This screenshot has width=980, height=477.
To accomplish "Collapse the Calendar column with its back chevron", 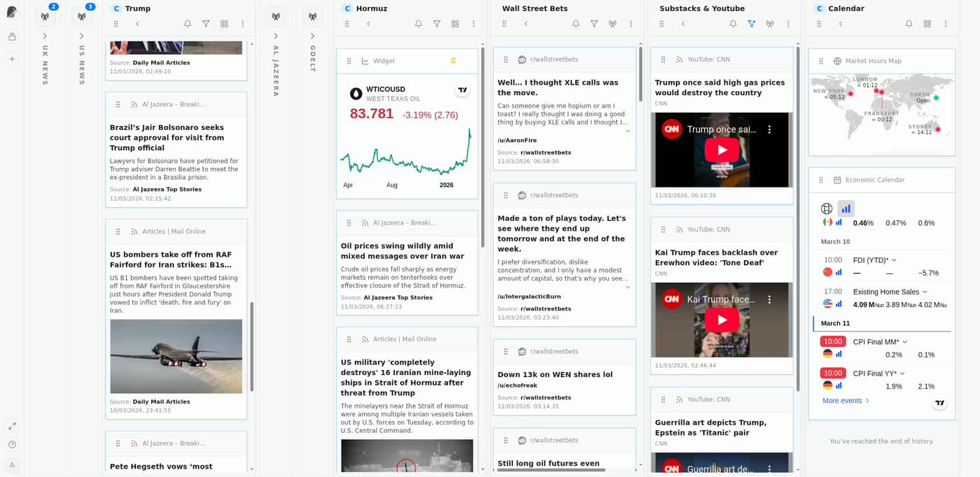I will coord(841,24).
